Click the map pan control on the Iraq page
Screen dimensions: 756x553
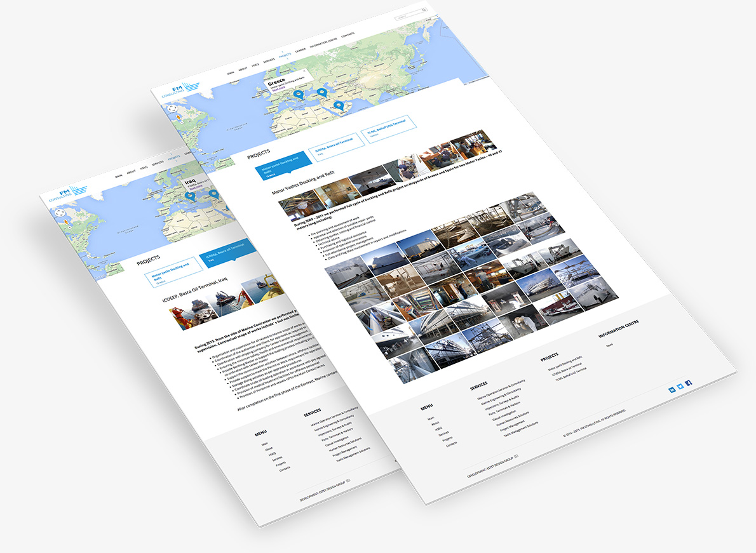tap(60, 213)
